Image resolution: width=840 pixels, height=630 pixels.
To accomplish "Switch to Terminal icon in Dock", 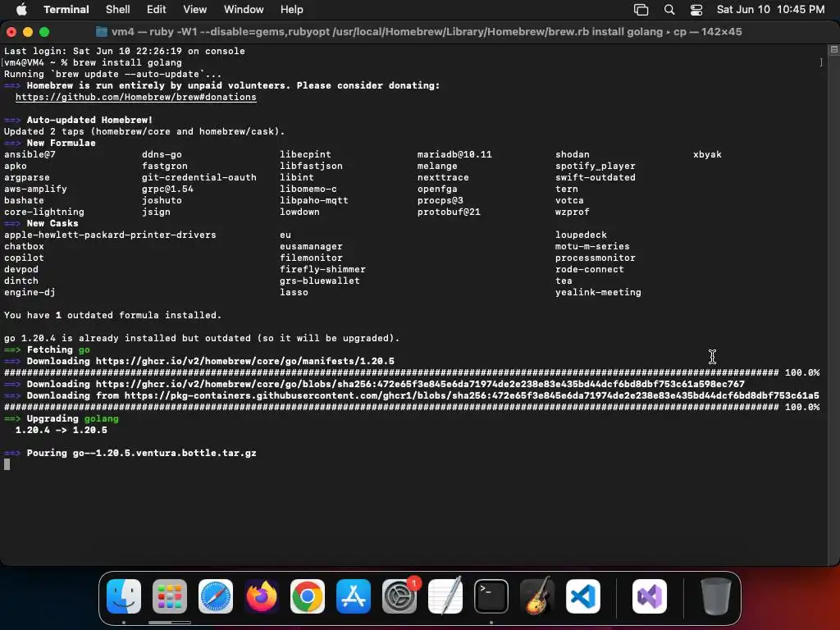I will click(491, 596).
